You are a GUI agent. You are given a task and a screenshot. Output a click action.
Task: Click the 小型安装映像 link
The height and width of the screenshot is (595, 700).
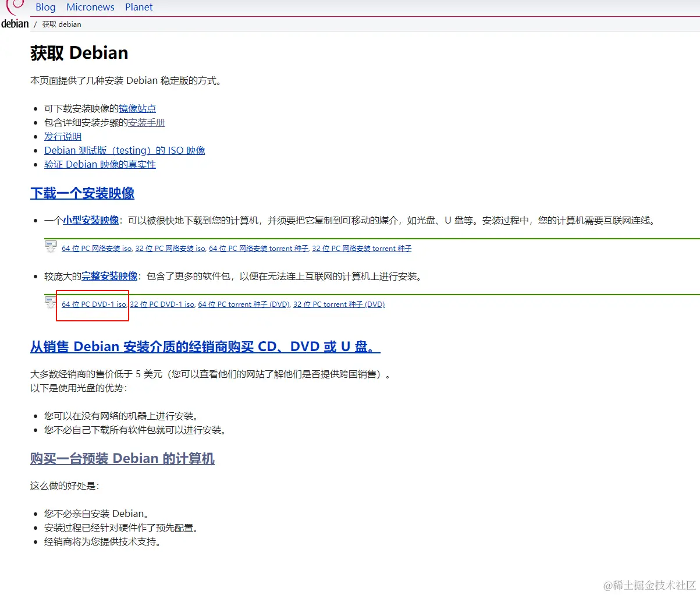pyautogui.click(x=91, y=220)
